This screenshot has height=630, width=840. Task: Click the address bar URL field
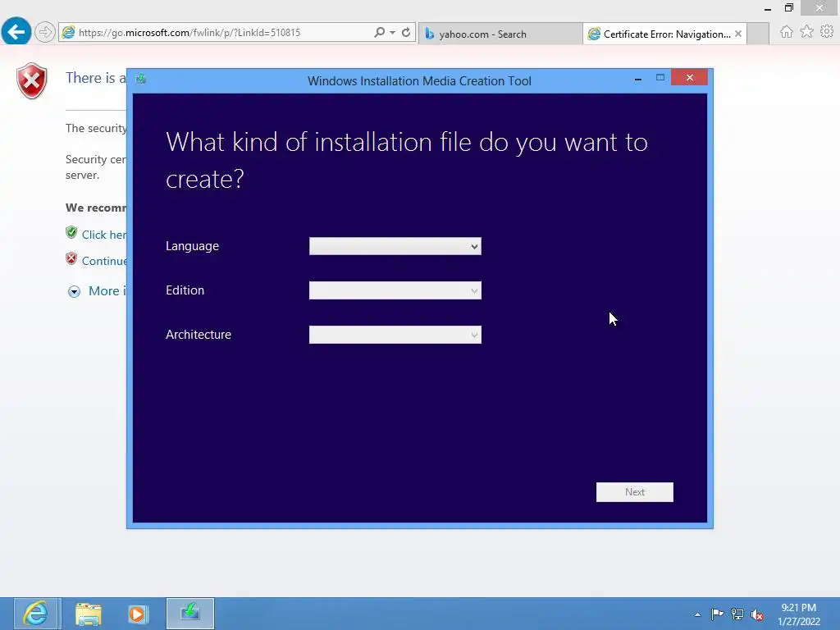(214, 33)
